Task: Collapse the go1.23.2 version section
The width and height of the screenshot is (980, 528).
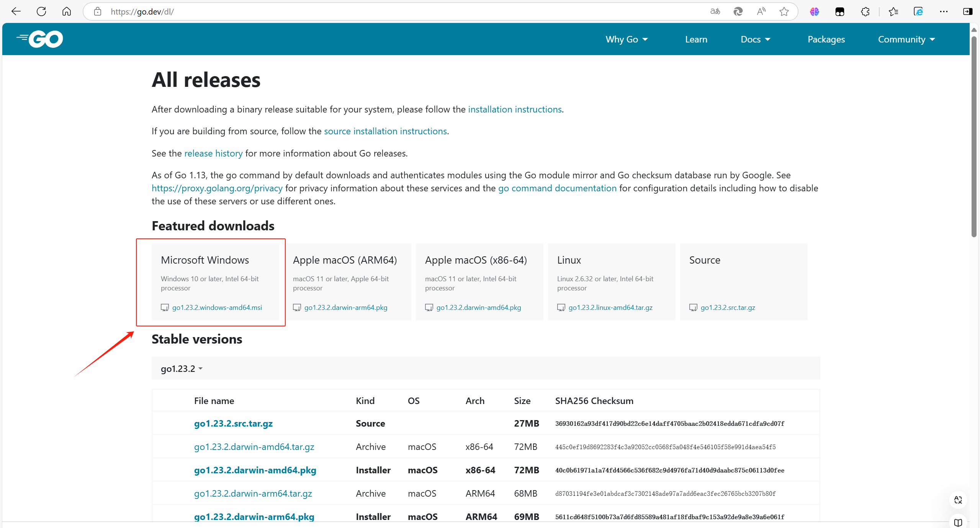Action: tap(182, 368)
